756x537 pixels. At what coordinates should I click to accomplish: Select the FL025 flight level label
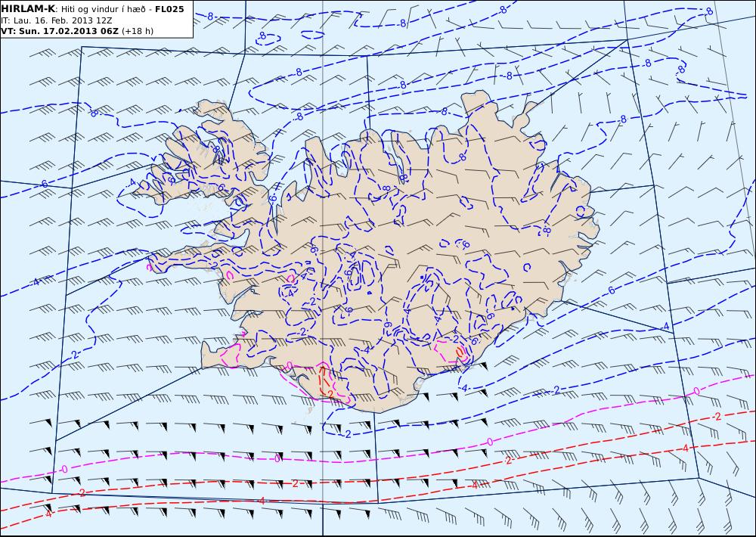click(x=169, y=9)
